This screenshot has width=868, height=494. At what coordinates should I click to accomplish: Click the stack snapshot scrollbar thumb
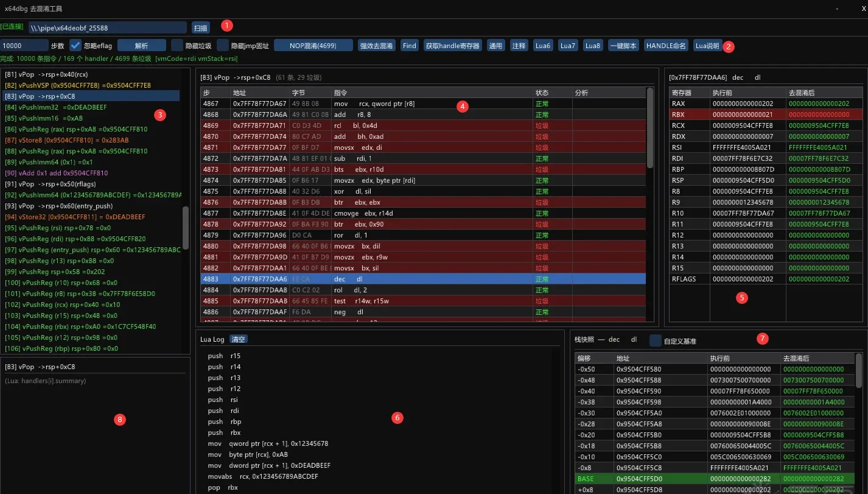[859, 370]
